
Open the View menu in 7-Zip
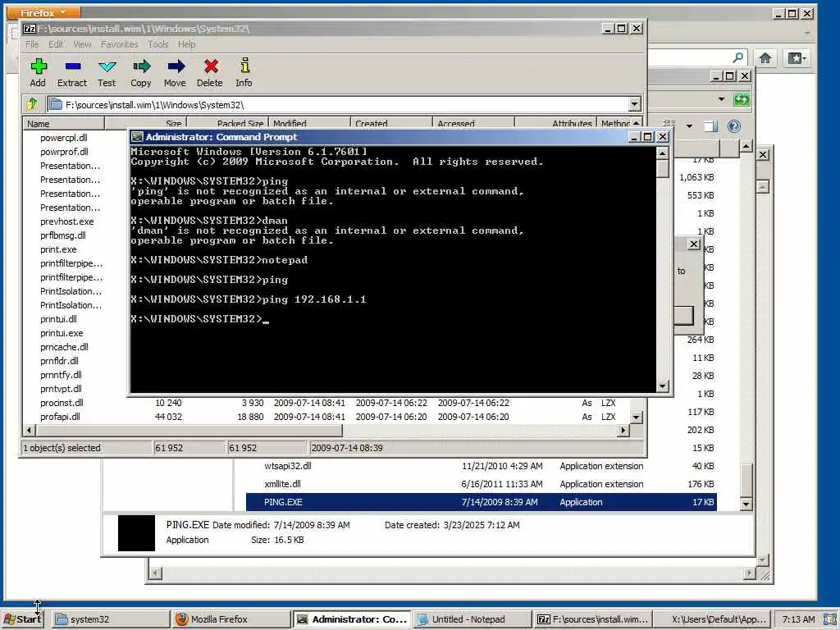(x=82, y=44)
